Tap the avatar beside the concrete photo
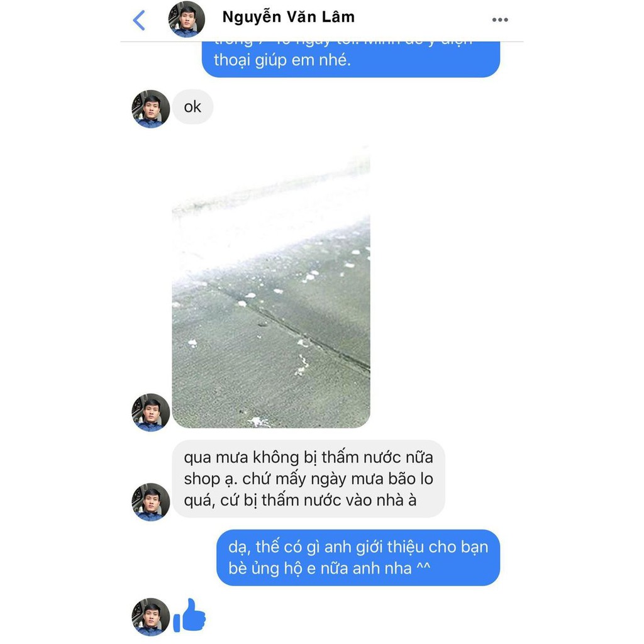644x644 pixels. [150, 413]
